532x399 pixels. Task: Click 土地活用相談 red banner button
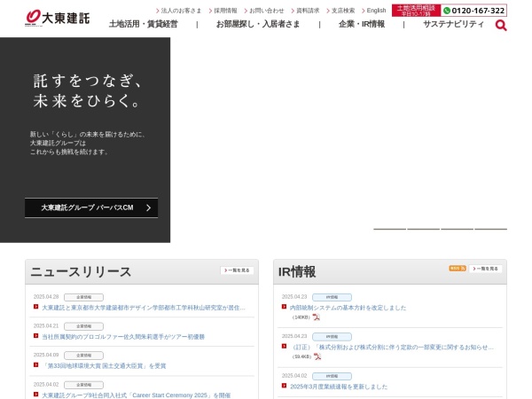pos(416,11)
